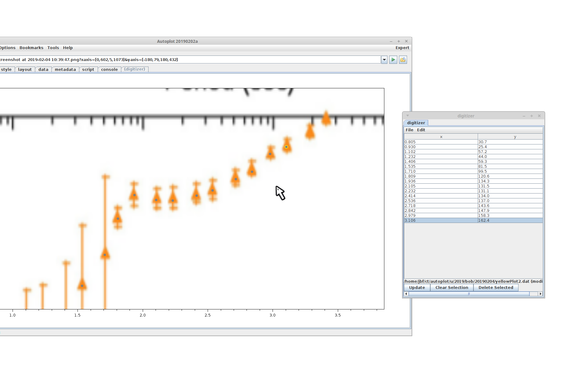Open the Help menu
The height and width of the screenshot is (368, 588).
point(68,48)
